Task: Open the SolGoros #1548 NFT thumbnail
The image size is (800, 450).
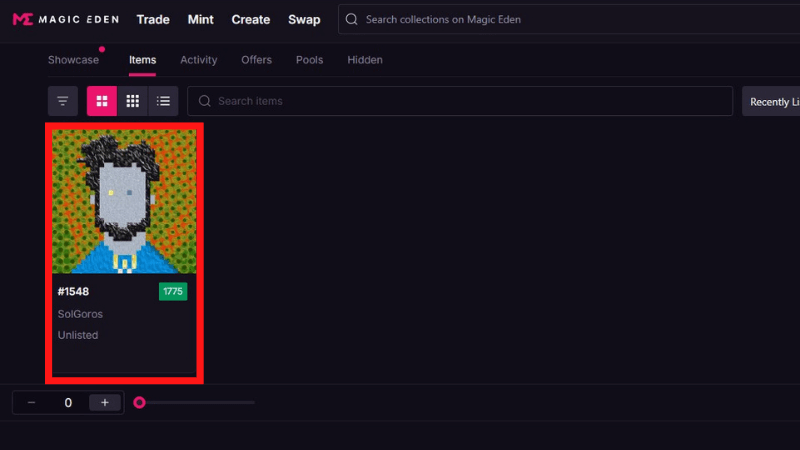Action: [x=124, y=202]
